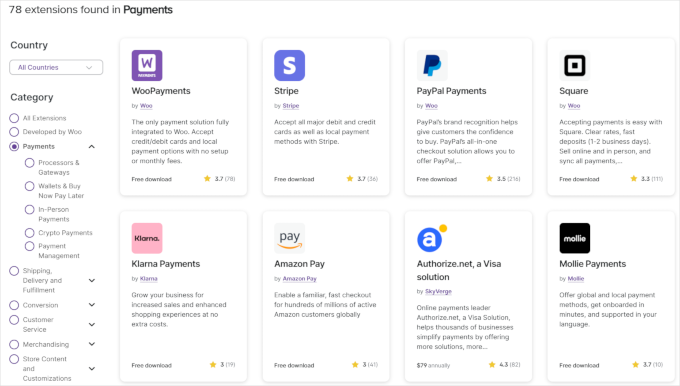Viewport: 680px width, 386px height.
Task: Select Store Content and Customizations radio
Action: [14, 359]
